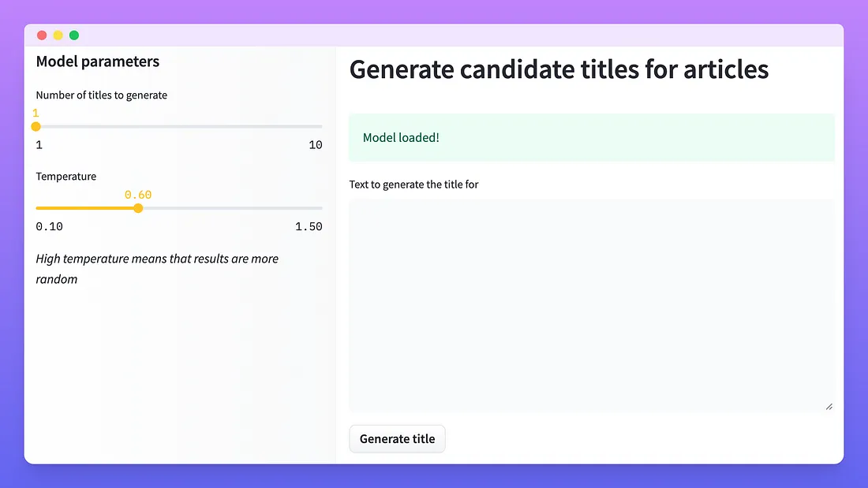Click the 'Text to generate the title for' label
868x488 pixels.
click(413, 184)
